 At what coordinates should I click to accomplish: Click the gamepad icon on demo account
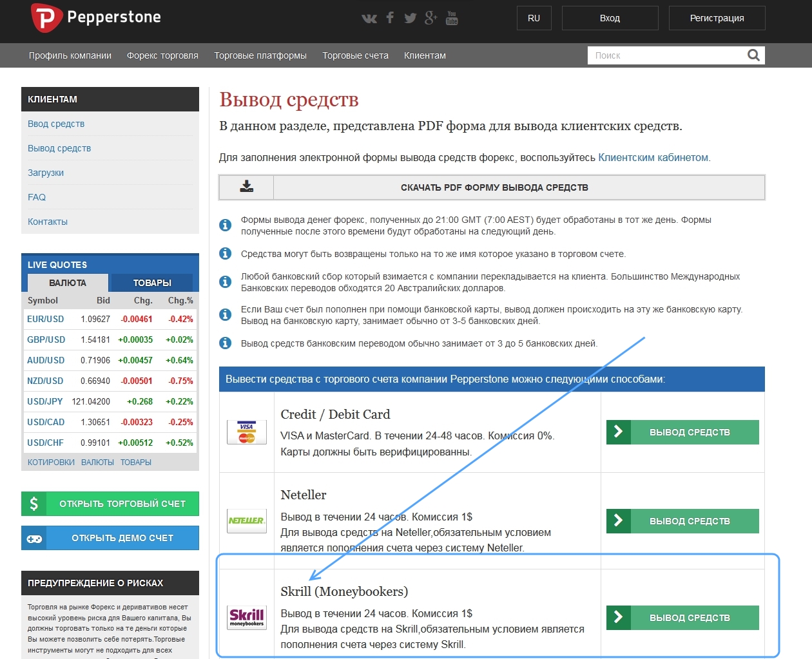tap(34, 538)
